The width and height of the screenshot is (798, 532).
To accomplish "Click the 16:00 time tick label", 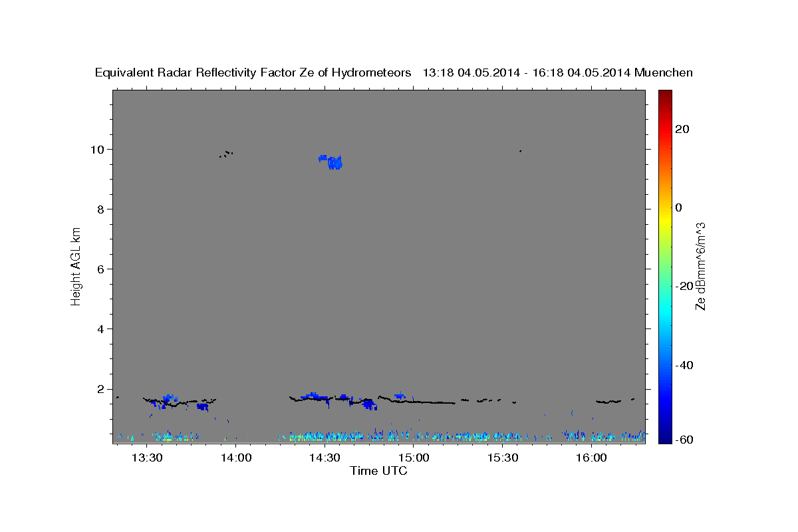I will [591, 458].
